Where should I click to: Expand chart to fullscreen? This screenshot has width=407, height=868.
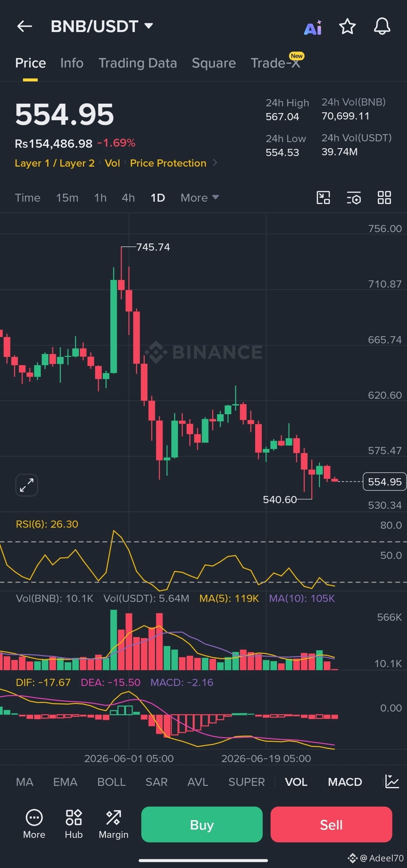pos(27,485)
